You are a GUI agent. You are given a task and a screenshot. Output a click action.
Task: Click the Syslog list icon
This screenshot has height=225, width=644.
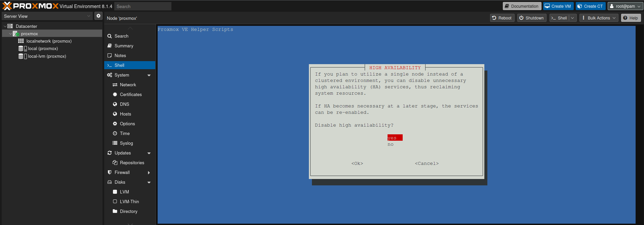(x=115, y=143)
